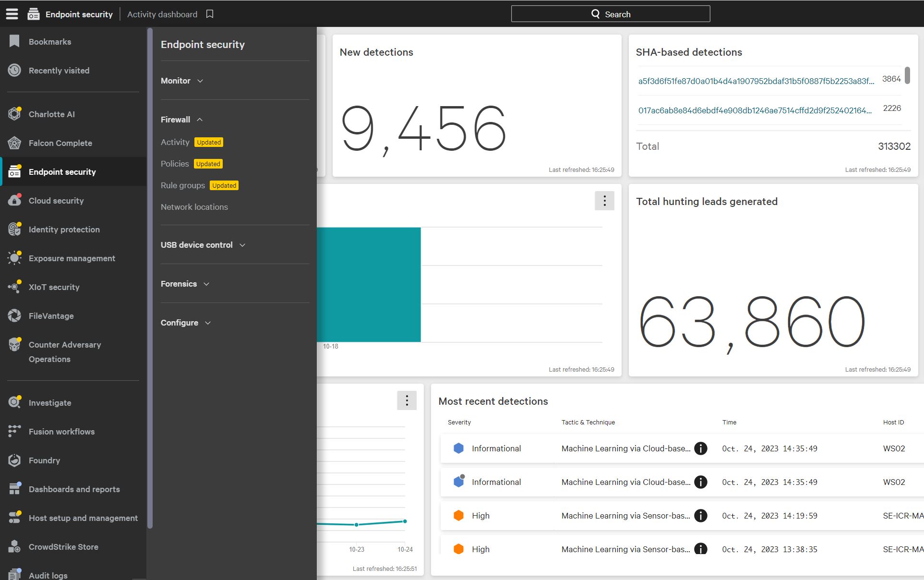Open SHA hash starting a5f3d6f51fe87

tap(756, 81)
